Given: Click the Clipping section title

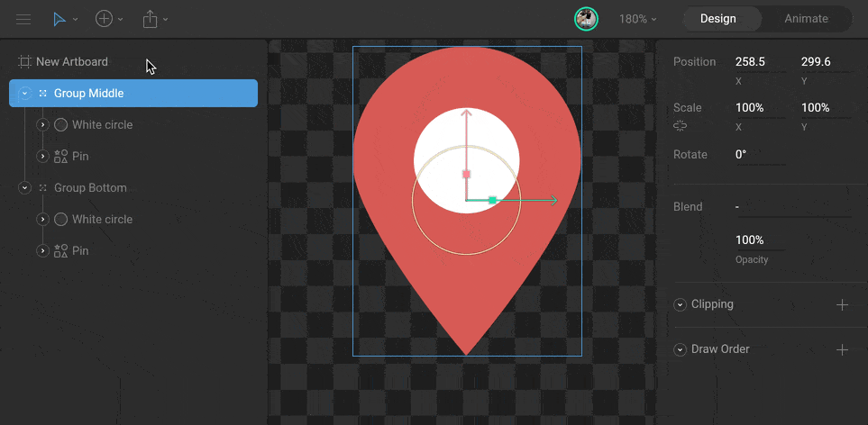Looking at the screenshot, I should 712,304.
